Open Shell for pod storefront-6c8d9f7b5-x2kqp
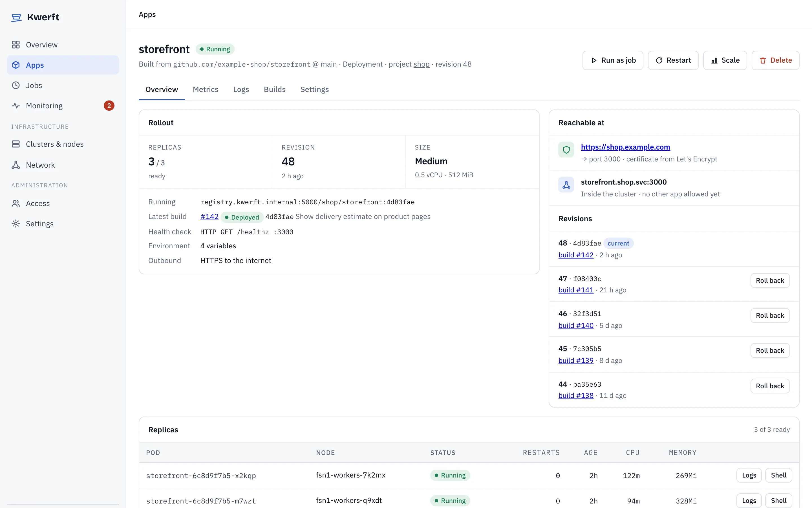 778,475
